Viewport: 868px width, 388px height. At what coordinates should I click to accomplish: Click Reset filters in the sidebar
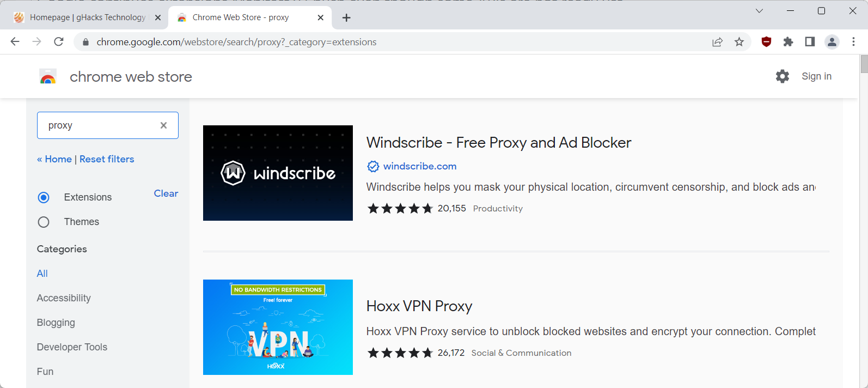pyautogui.click(x=107, y=159)
